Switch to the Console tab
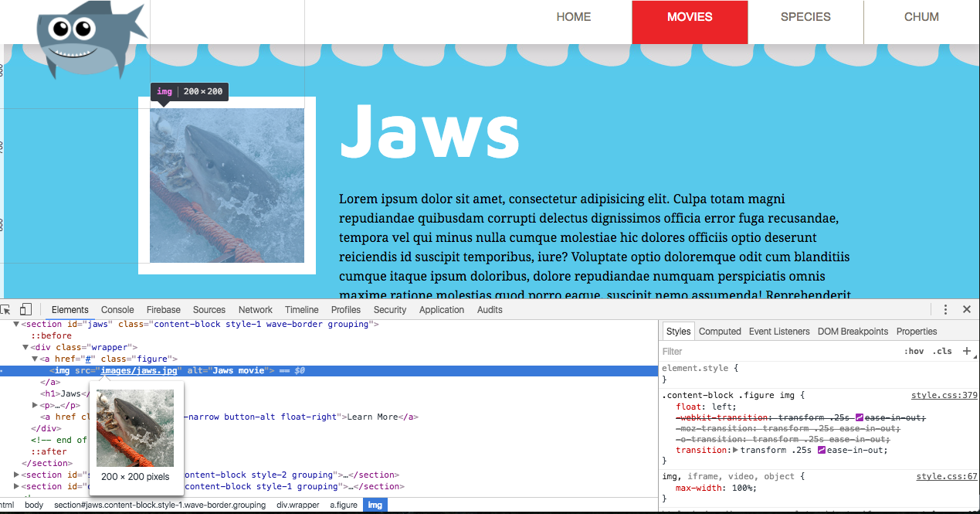980x514 pixels. pos(117,309)
